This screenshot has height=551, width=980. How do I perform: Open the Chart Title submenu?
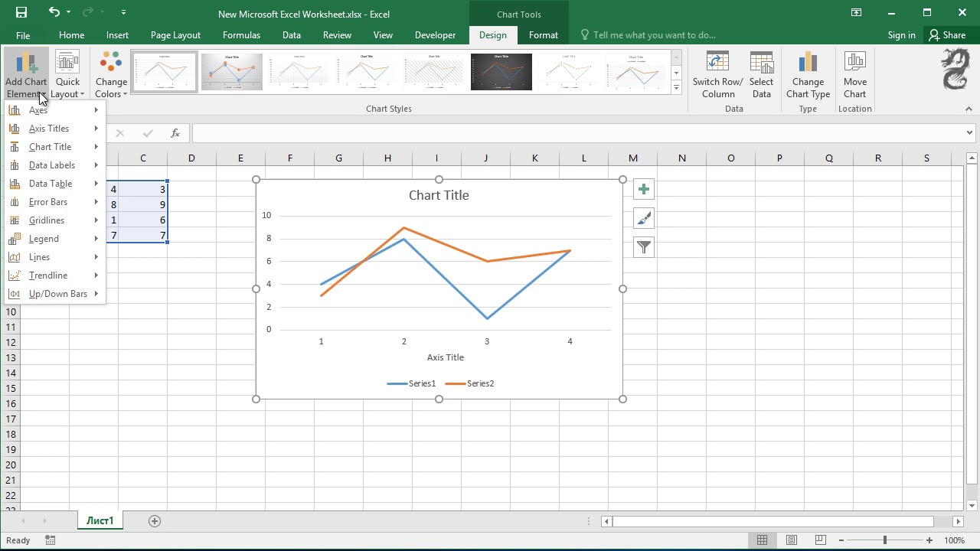(55, 147)
